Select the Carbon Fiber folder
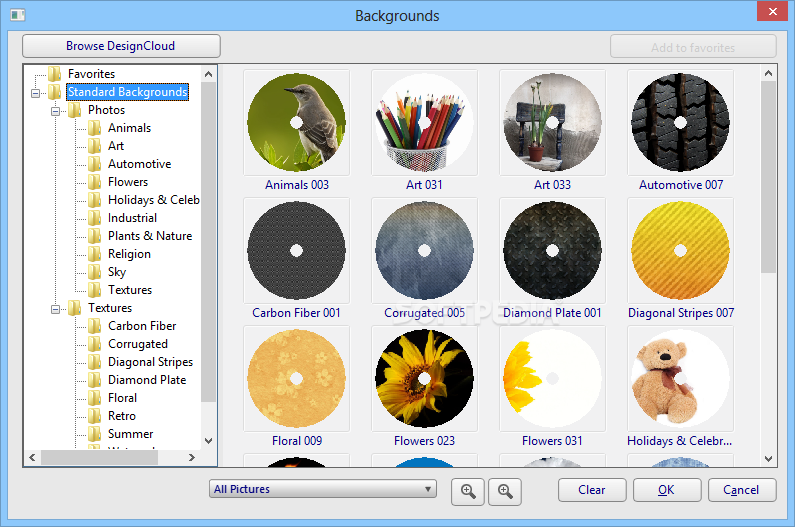795x527 pixels. click(142, 326)
